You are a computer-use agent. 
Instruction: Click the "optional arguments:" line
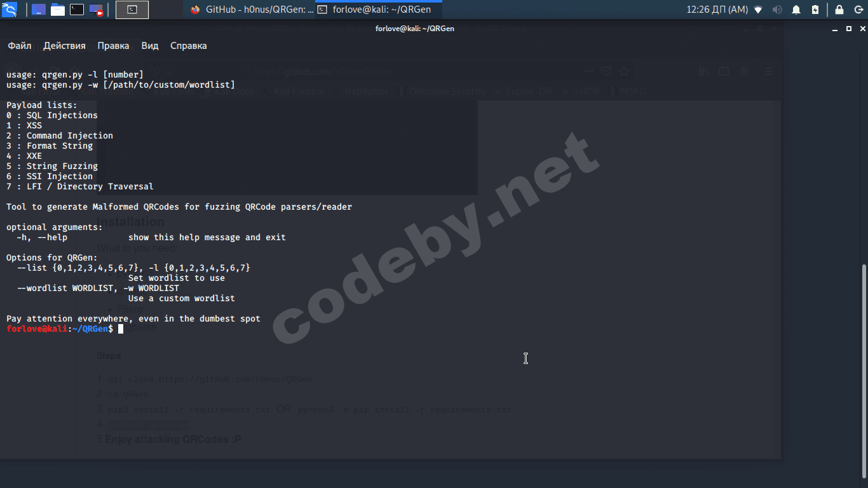click(55, 227)
